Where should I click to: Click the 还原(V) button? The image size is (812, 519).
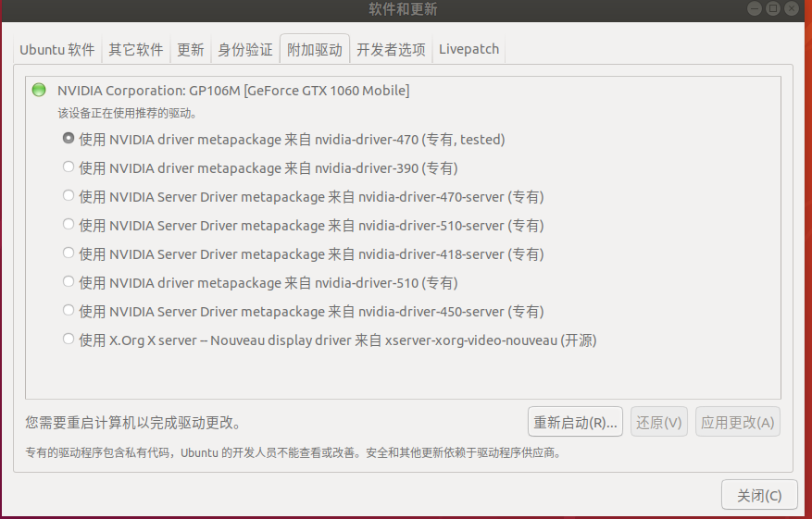658,422
